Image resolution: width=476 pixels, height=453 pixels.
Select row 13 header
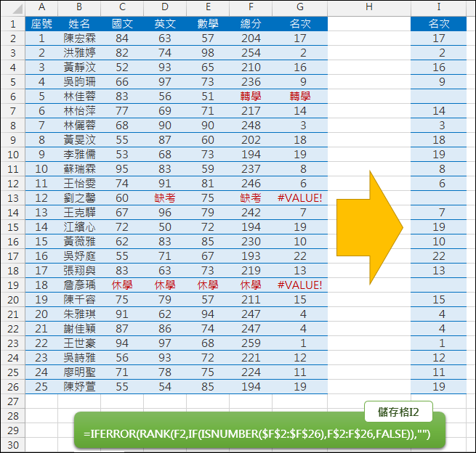coord(13,198)
